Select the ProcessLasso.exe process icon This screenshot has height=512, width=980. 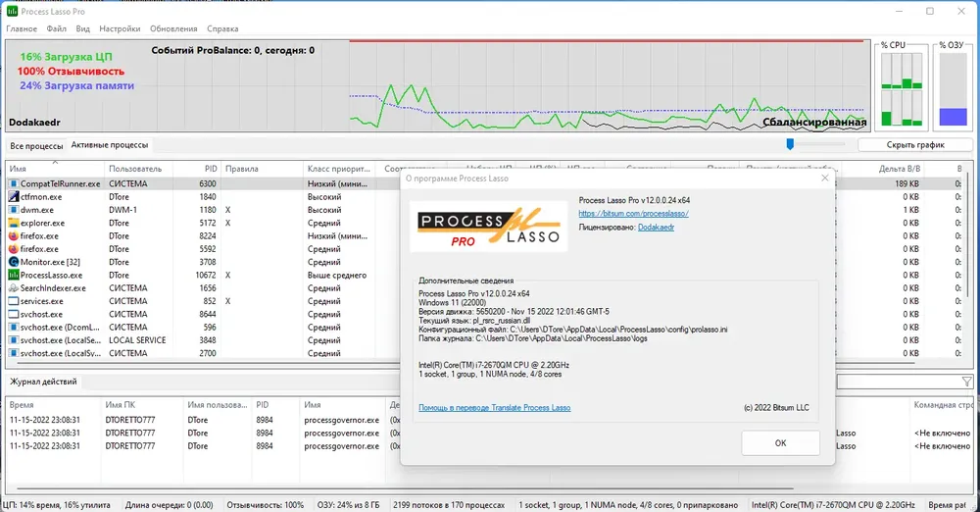(13, 275)
